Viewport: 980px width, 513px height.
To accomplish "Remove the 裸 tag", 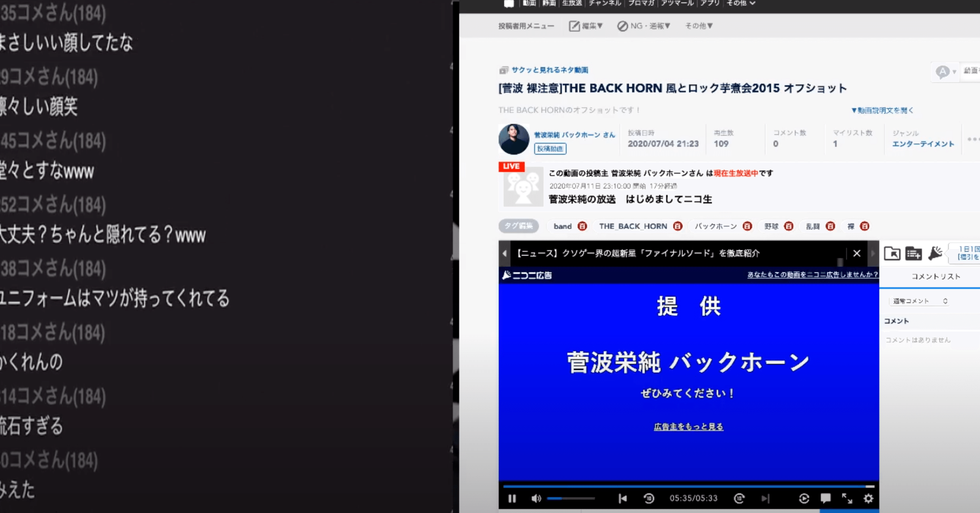I will pyautogui.click(x=865, y=226).
